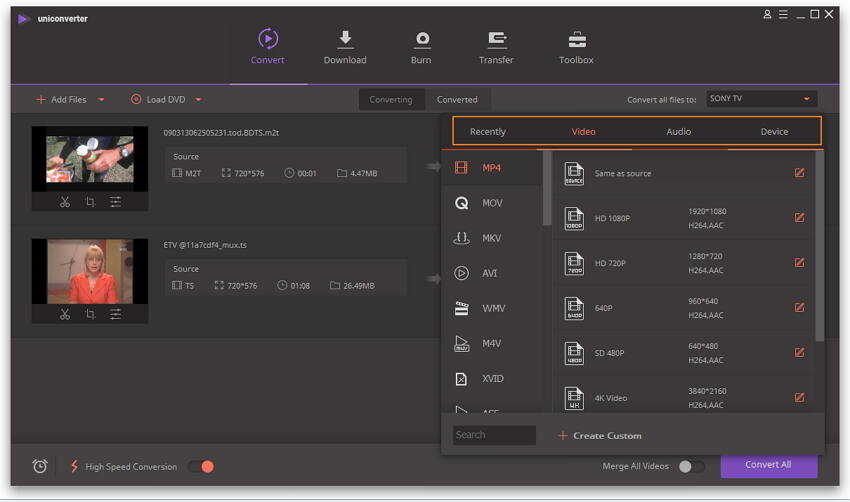The image size is (850, 502).
Task: Click file name 090313062505231.tod.BDTS.m2t
Action: coord(221,133)
